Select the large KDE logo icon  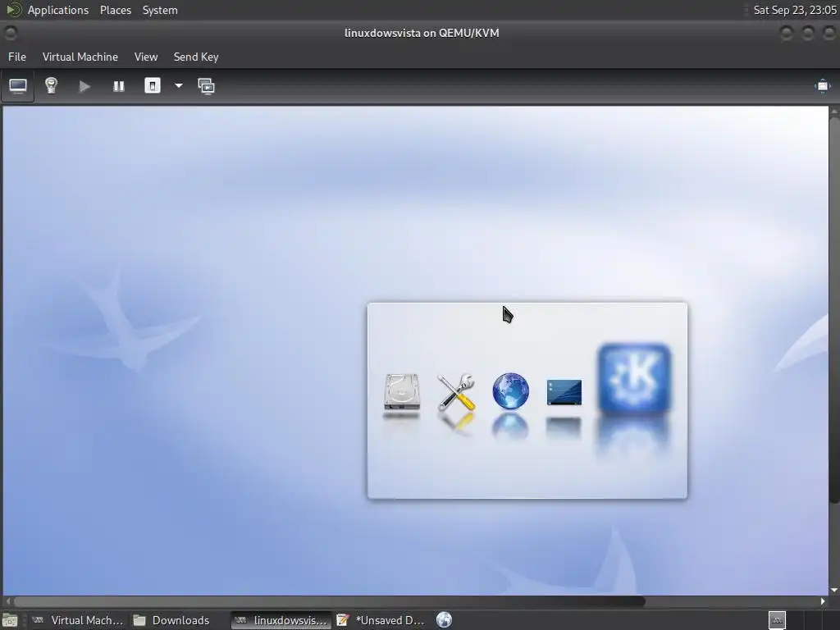(x=634, y=378)
